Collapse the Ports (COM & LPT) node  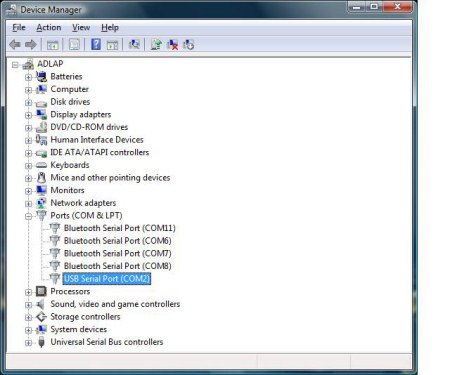28,216
